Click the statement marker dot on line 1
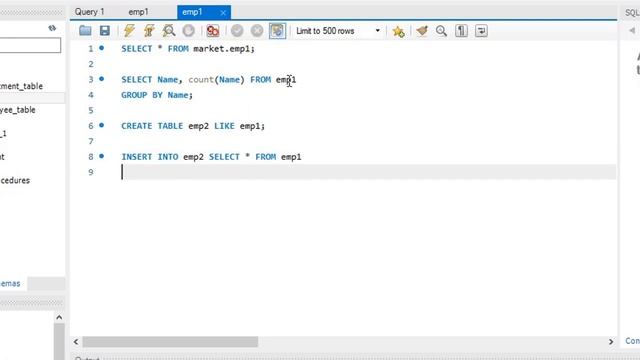The width and height of the screenshot is (640, 360). click(102, 48)
